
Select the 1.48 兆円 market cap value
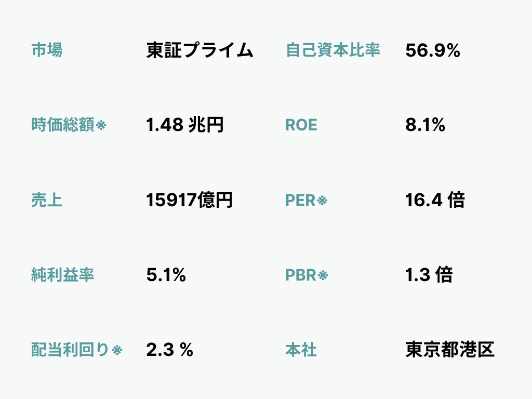point(185,125)
